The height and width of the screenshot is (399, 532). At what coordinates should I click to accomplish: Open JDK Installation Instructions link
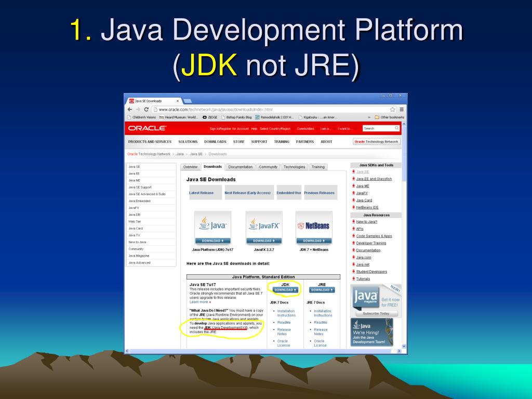pos(286,313)
